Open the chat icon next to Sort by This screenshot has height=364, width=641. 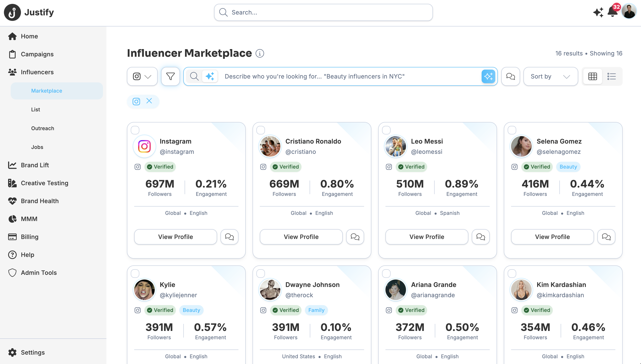(x=510, y=76)
